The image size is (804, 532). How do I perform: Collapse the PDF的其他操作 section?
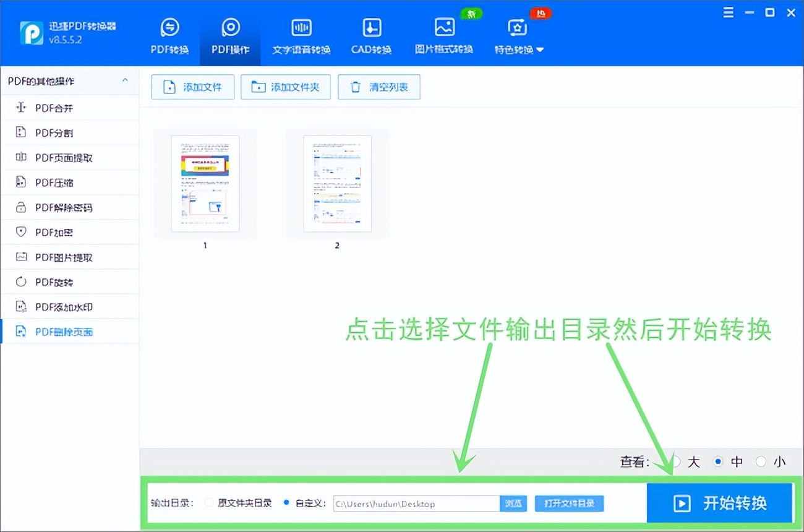pyautogui.click(x=125, y=80)
